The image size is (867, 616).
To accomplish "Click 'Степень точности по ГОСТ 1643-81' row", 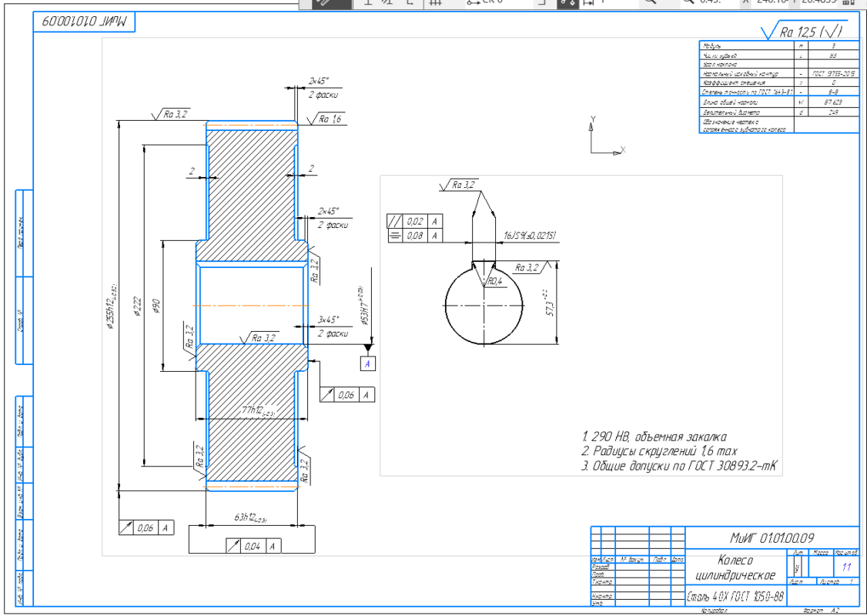I will (x=778, y=91).
